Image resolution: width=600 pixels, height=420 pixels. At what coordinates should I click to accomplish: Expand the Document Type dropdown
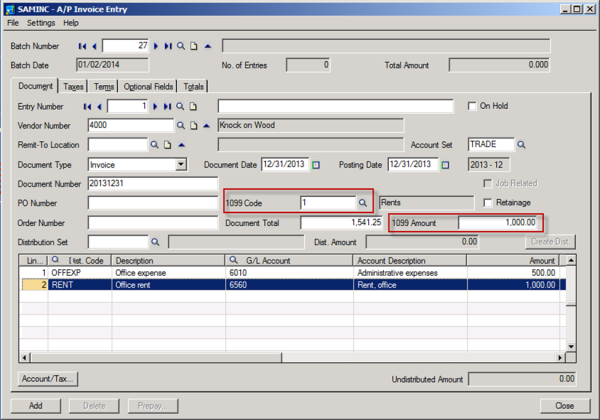click(181, 165)
